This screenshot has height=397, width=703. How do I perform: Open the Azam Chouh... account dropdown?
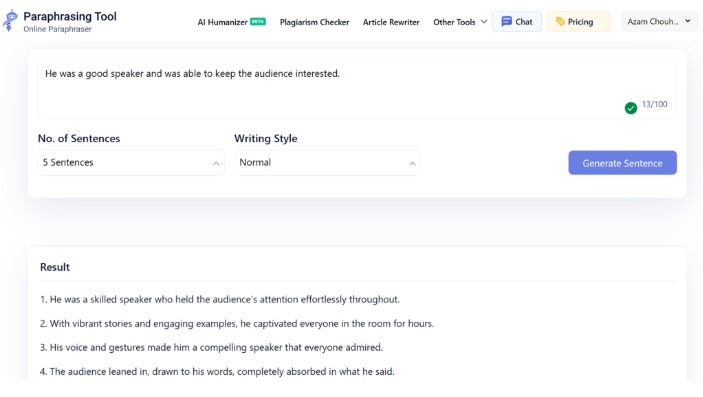click(x=660, y=22)
